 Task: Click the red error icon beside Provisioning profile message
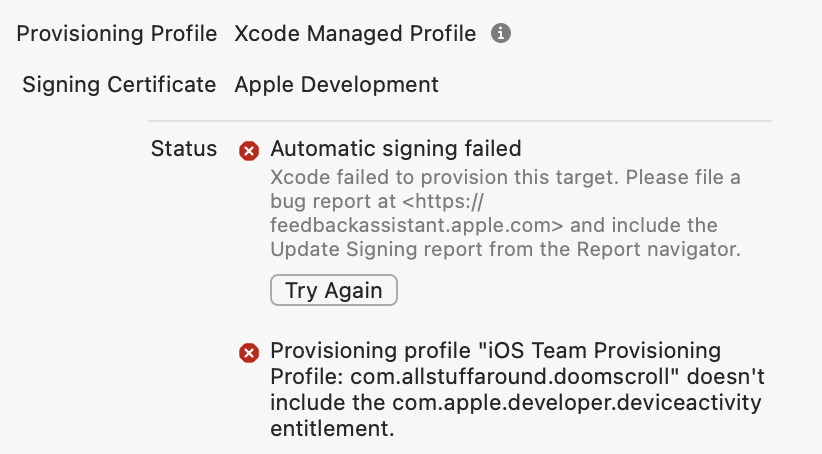(249, 353)
